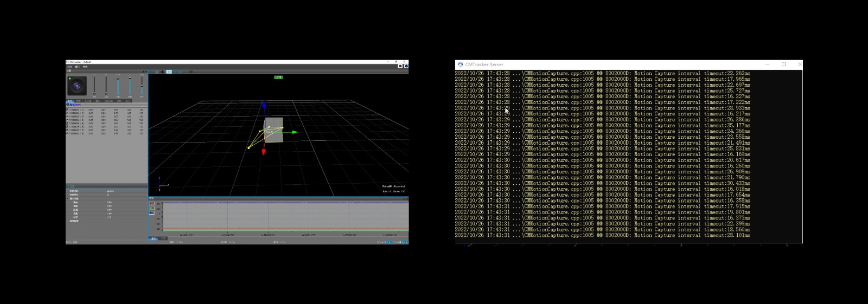This screenshot has height=304, width=868.
Task: Toggle checkbox of camera row [1]
Action: pos(67,109)
